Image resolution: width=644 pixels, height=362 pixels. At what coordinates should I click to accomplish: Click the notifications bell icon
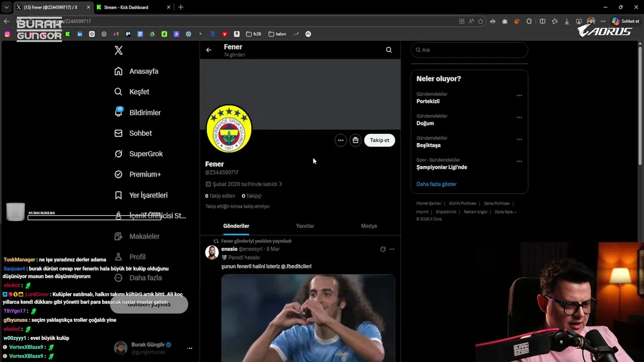tap(119, 113)
